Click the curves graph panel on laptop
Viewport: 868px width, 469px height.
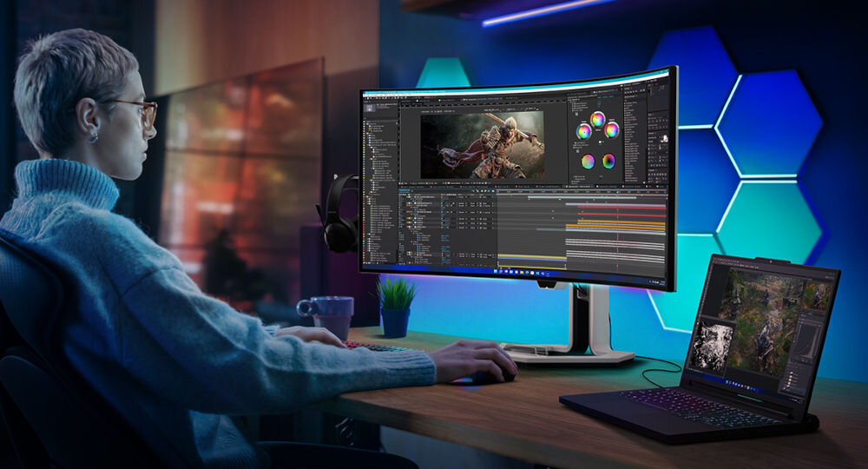coord(809,341)
